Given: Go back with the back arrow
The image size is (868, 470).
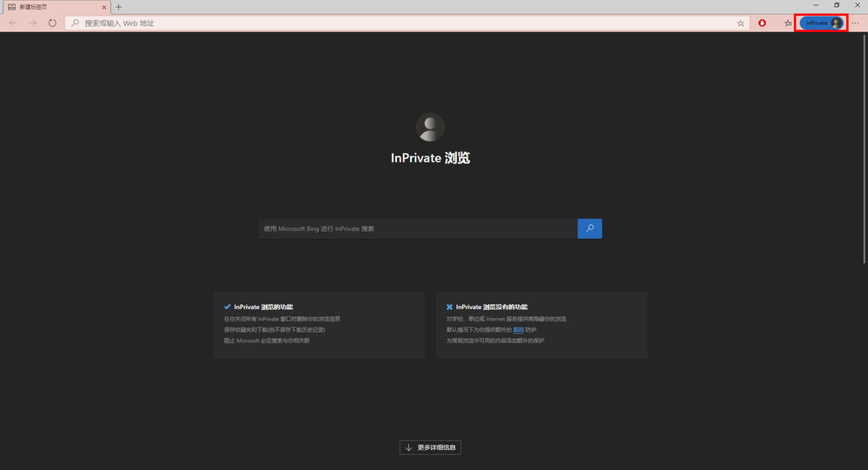Looking at the screenshot, I should pyautogui.click(x=13, y=23).
